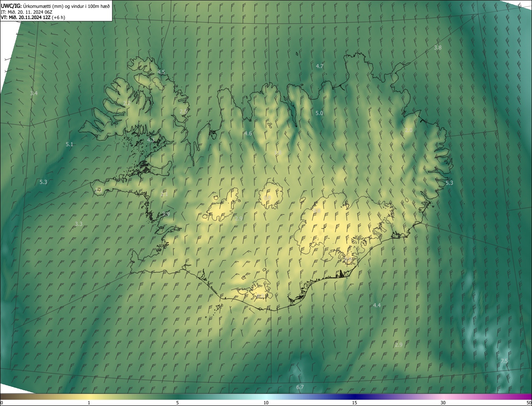Image resolution: width=532 pixels, height=406 pixels.
Task: Click the 'VT: Mið. 20.11.2024 12Z' valid time
Action: [x=26, y=17]
